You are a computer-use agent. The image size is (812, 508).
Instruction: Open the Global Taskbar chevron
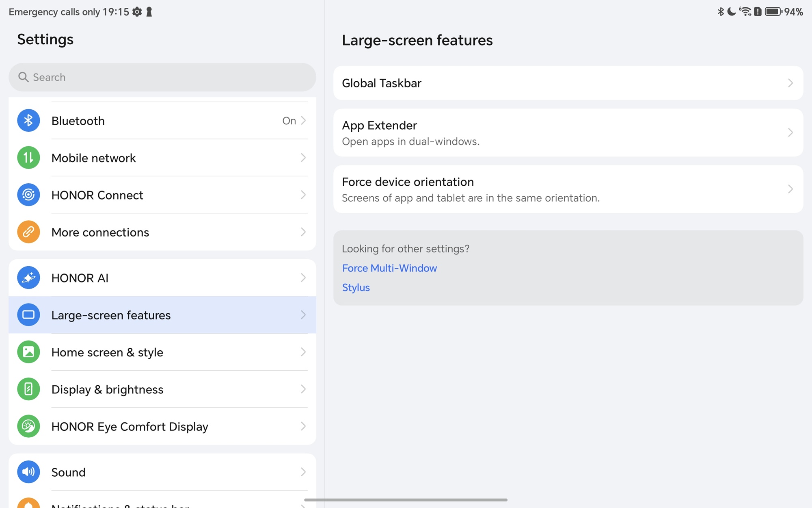point(790,83)
